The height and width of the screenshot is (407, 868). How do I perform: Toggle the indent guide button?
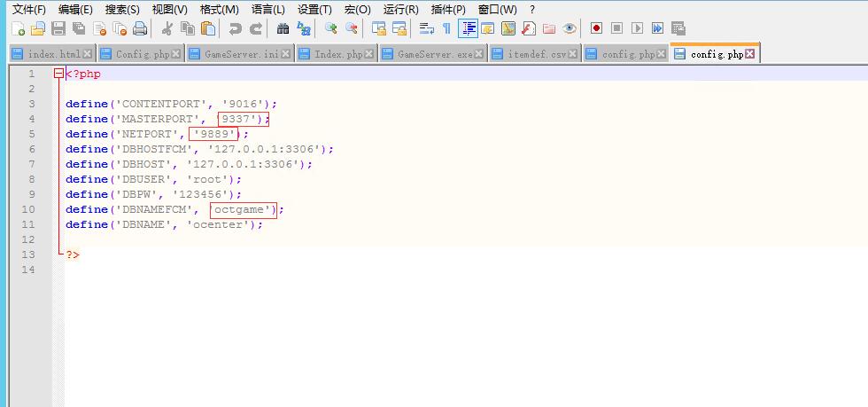pyautogui.click(x=469, y=28)
